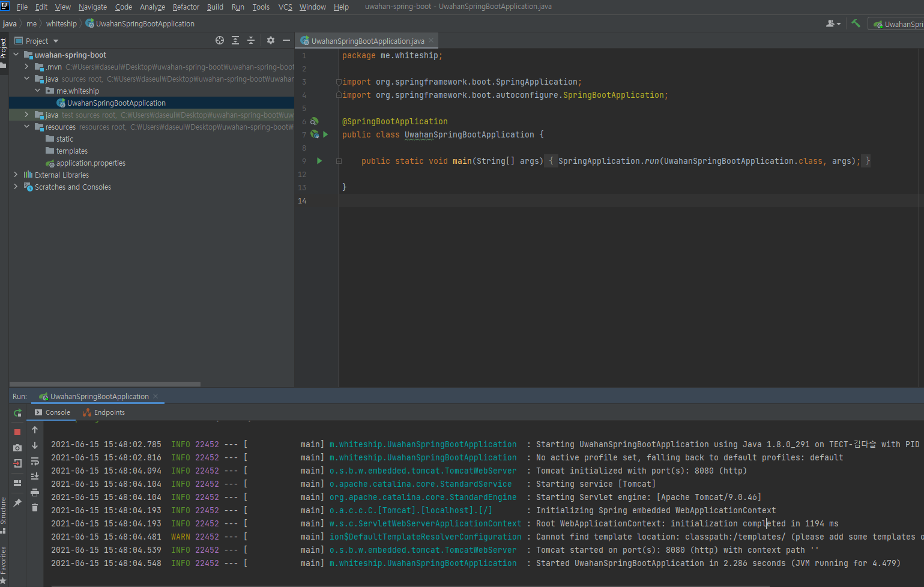Viewport: 924px width, 587px height.
Task: Toggle scroll to end in console
Action: [35, 477]
